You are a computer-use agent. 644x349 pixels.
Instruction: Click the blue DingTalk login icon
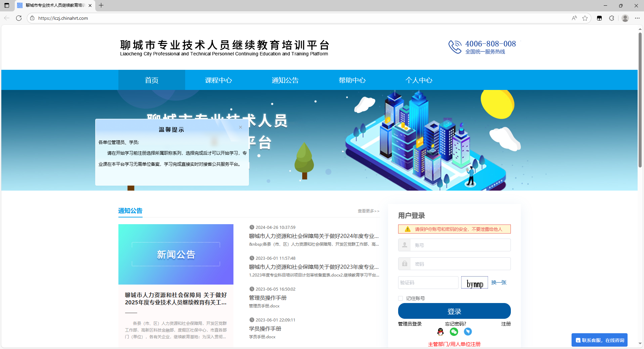tap(468, 332)
